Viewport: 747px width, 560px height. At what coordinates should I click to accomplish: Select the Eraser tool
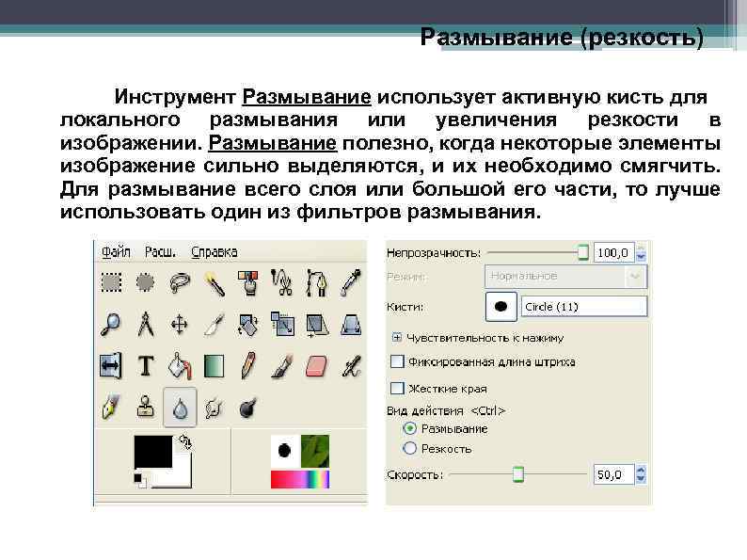pos(316,366)
